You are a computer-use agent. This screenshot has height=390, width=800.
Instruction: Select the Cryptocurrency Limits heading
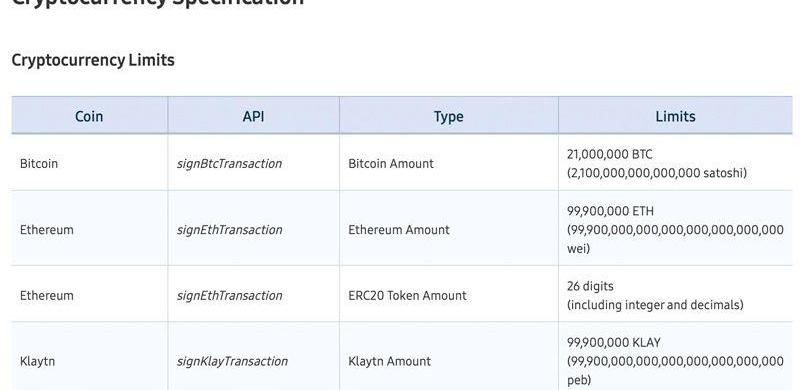(93, 60)
